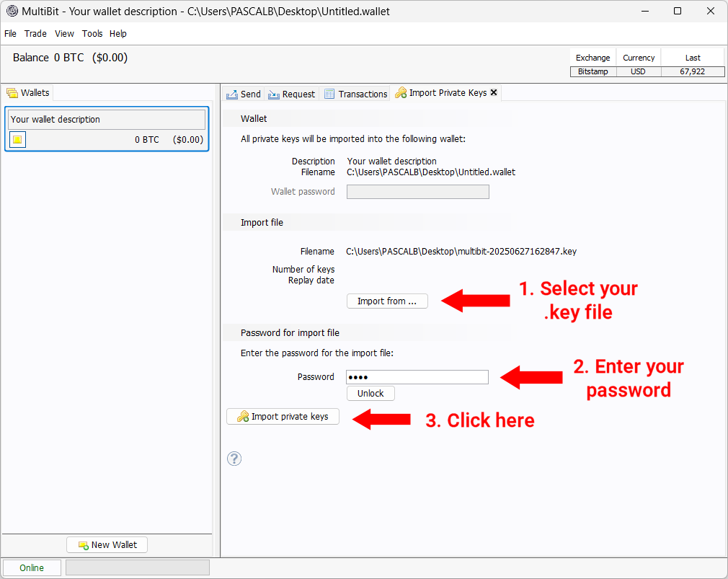
Task: Open the Trade menu
Action: click(x=35, y=33)
